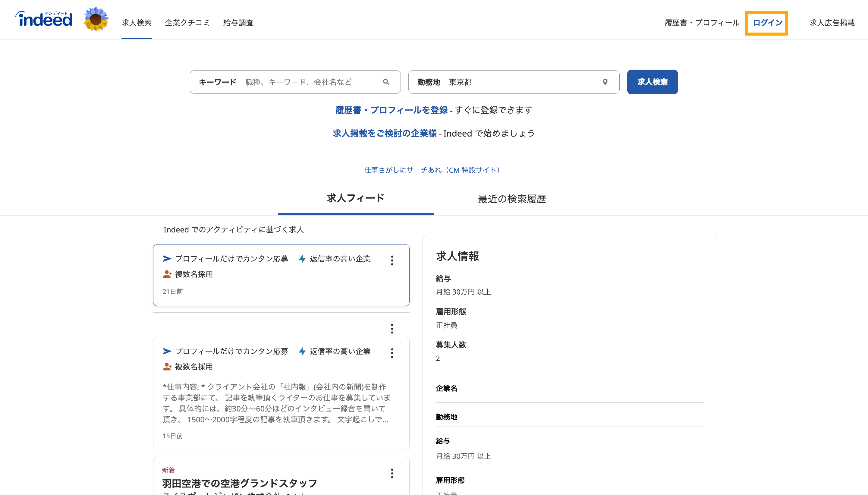This screenshot has width=868, height=495.
Task: Open 仕事さがしにサーチあれ CM site link
Action: pyautogui.click(x=432, y=170)
